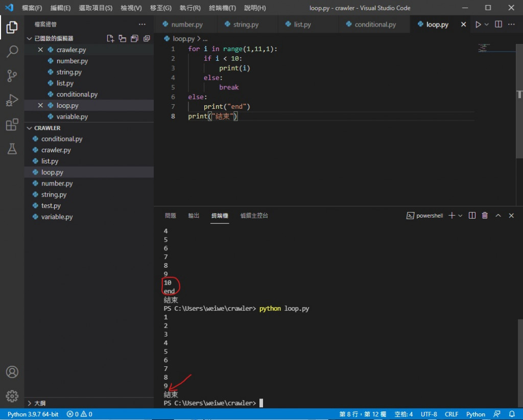Change UTF-8 file encoding
Screen dimensions: 523x420
[429, 414]
